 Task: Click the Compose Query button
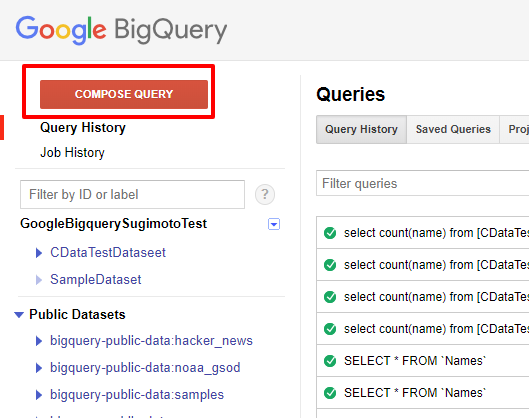(124, 94)
